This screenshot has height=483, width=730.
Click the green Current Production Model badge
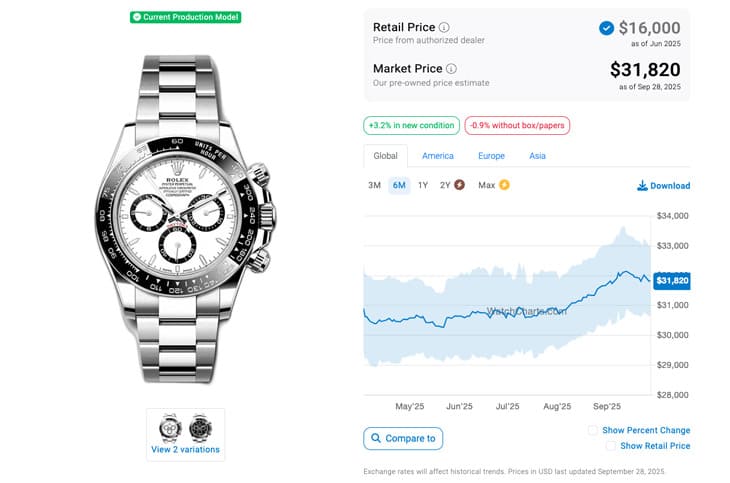(x=185, y=17)
